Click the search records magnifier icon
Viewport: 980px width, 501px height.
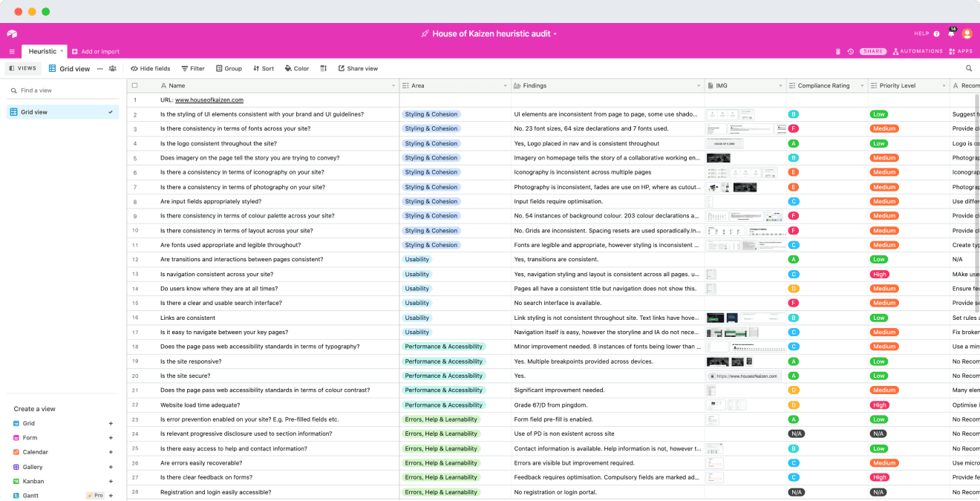[969, 68]
